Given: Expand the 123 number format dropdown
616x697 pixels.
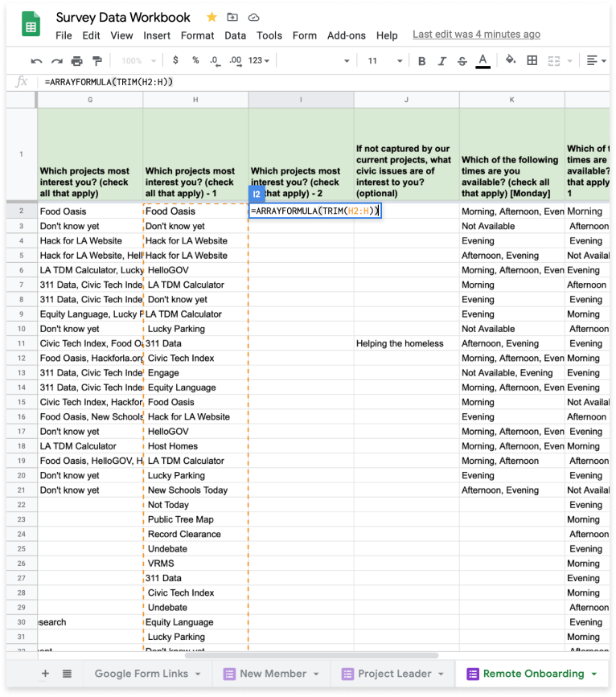Looking at the screenshot, I should pyautogui.click(x=259, y=61).
